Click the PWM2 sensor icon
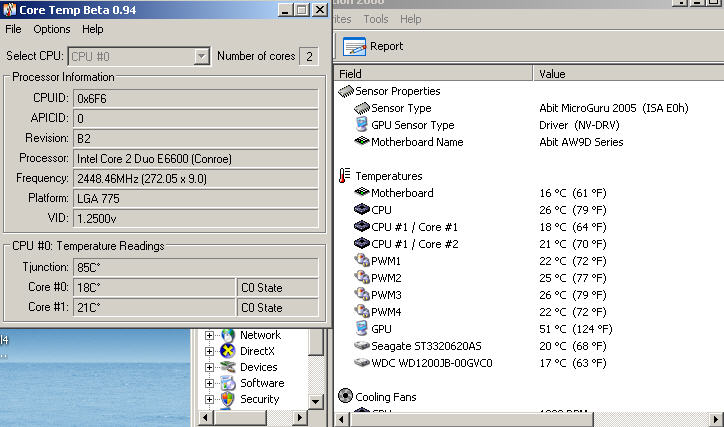 (362, 277)
